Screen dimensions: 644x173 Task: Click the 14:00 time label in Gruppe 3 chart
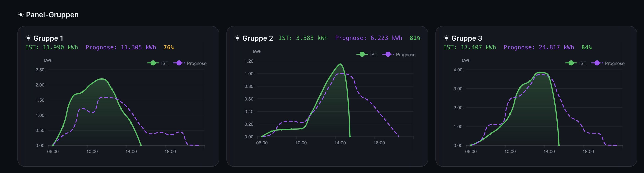(549, 151)
